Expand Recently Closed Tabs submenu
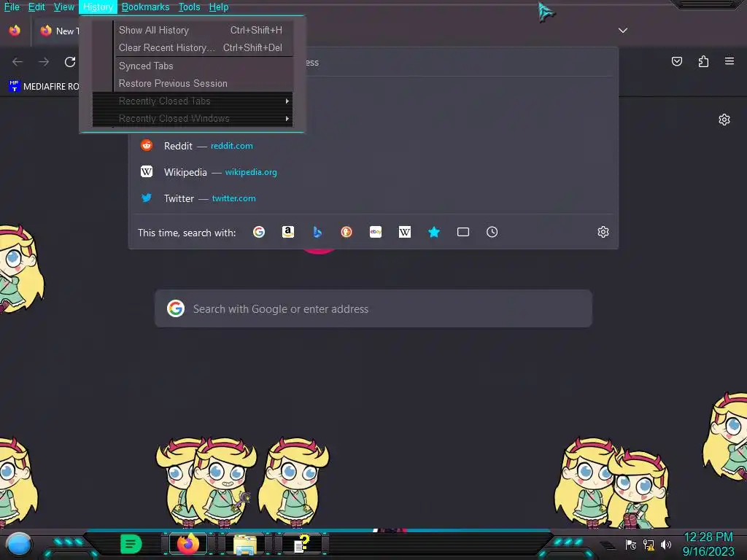 tap(193, 101)
